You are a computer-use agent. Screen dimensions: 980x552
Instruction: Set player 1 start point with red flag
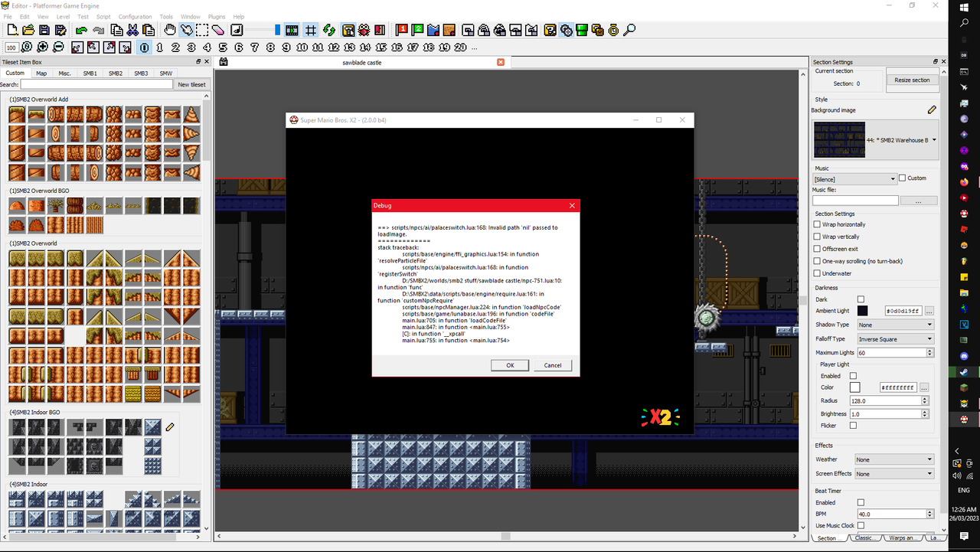(x=402, y=30)
